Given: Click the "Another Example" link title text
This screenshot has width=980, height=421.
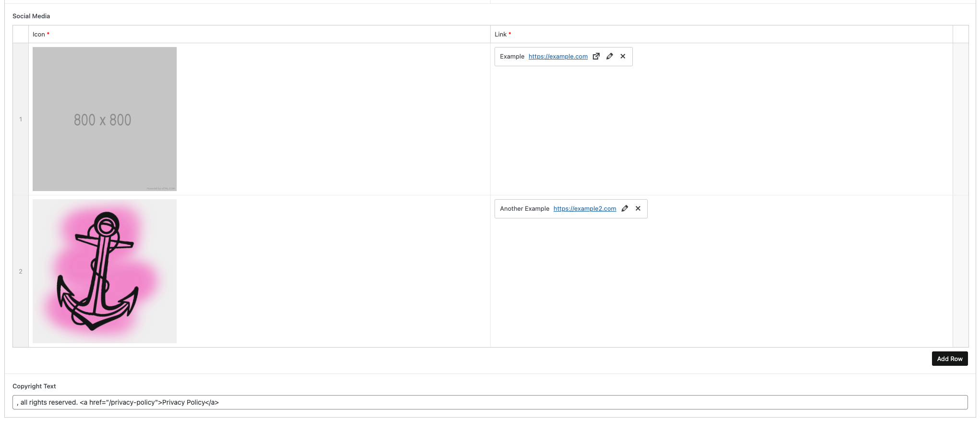Looking at the screenshot, I should pos(524,209).
